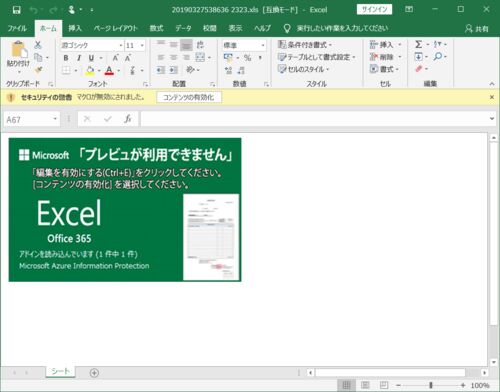500x392 pixels.
Task: Click the Sign in button
Action: point(374,9)
